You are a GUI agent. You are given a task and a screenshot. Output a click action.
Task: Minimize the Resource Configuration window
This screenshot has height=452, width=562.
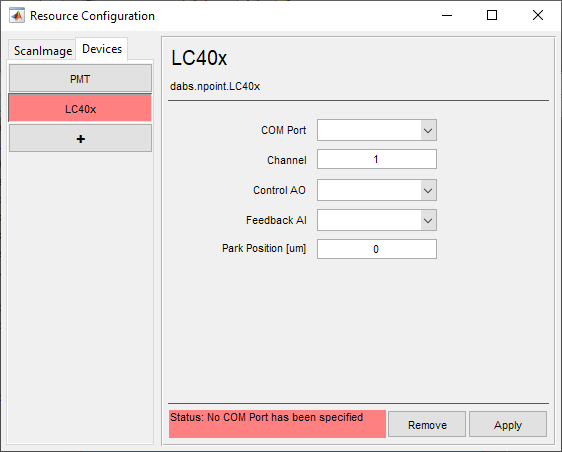click(x=447, y=15)
